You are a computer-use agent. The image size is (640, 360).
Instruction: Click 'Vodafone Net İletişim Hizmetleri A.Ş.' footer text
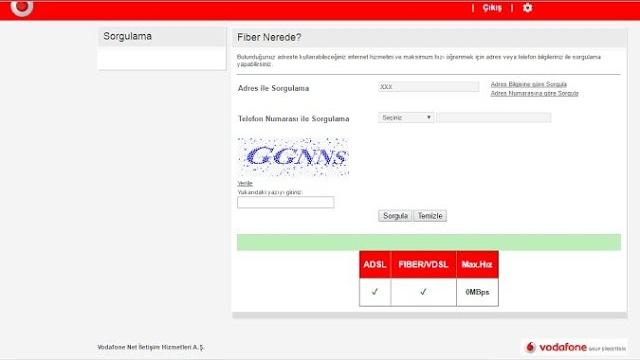[151, 347]
